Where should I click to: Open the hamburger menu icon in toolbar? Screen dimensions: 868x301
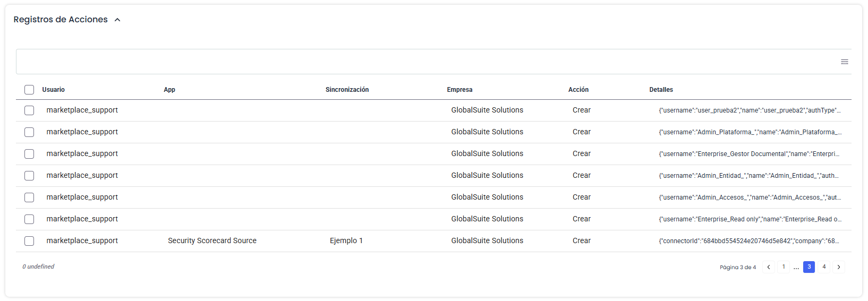844,62
